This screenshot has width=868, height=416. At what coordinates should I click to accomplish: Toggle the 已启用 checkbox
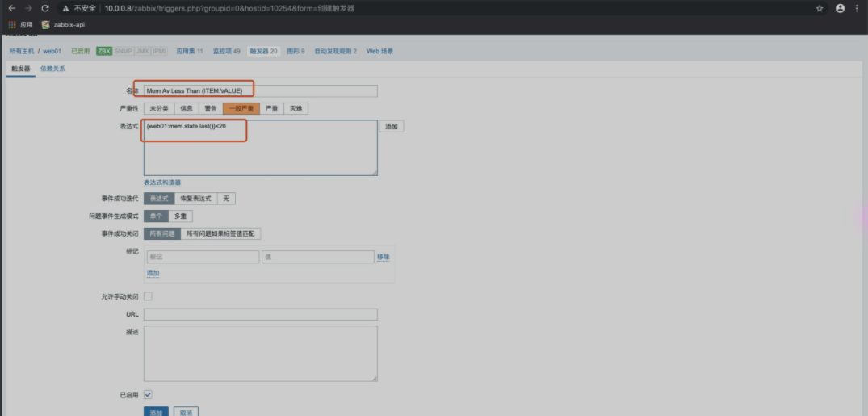(148, 395)
